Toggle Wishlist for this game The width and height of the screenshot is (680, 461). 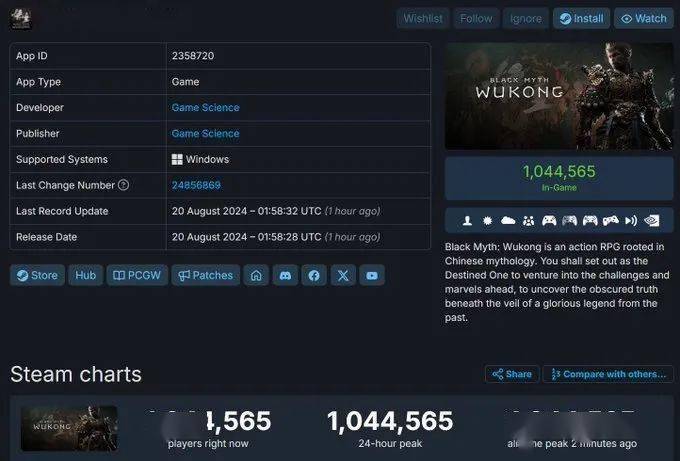pyautogui.click(x=422, y=18)
